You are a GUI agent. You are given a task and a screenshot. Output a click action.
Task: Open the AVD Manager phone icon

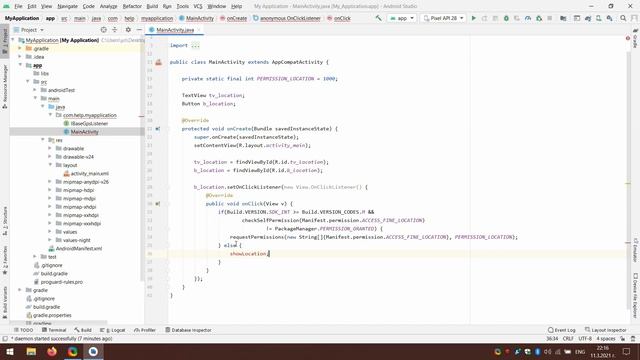click(x=598, y=18)
